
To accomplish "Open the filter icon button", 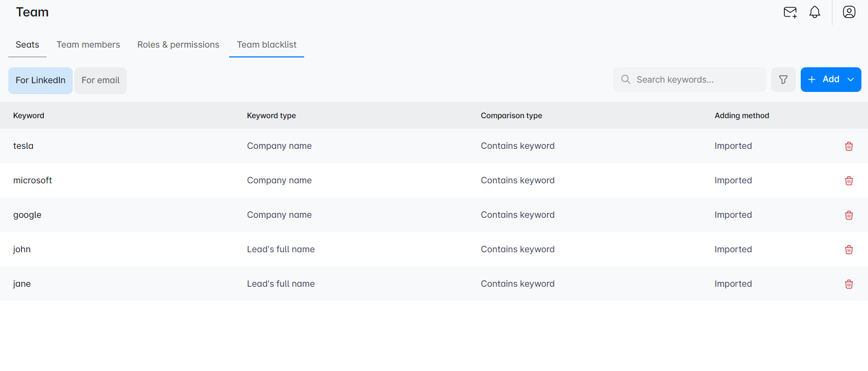I will 783,80.
